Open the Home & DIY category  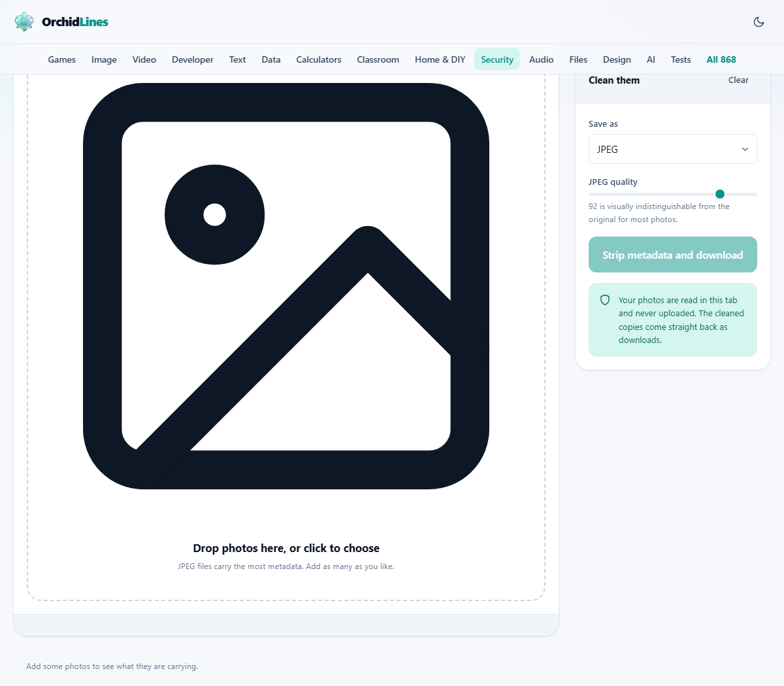pos(440,59)
